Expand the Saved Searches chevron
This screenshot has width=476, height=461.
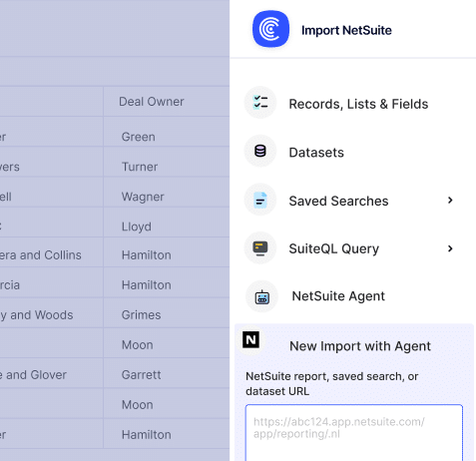pos(450,200)
